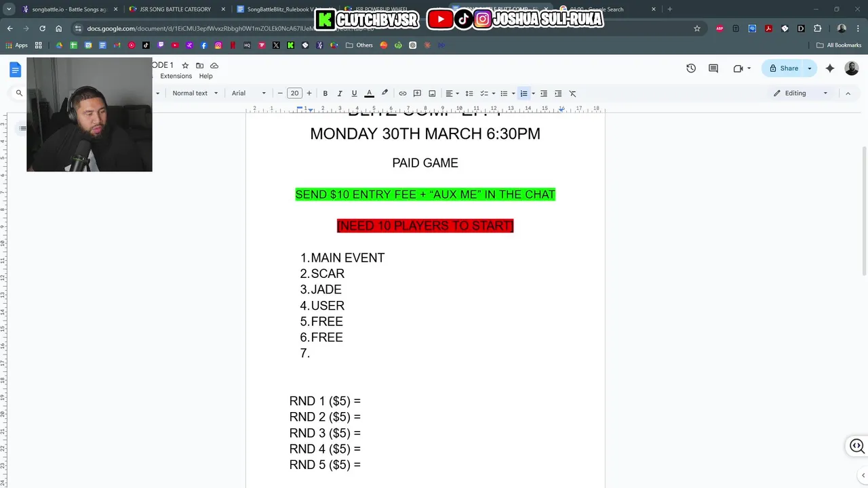868x488 pixels.
Task: Insert a link with the link icon
Action: coord(403,94)
